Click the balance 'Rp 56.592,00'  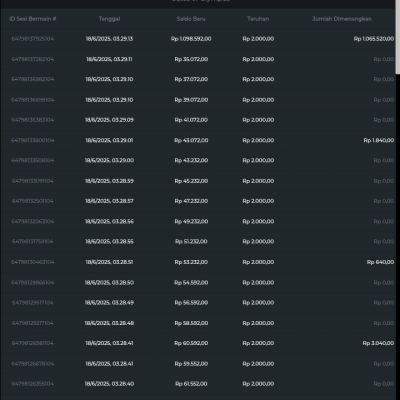[191, 303]
